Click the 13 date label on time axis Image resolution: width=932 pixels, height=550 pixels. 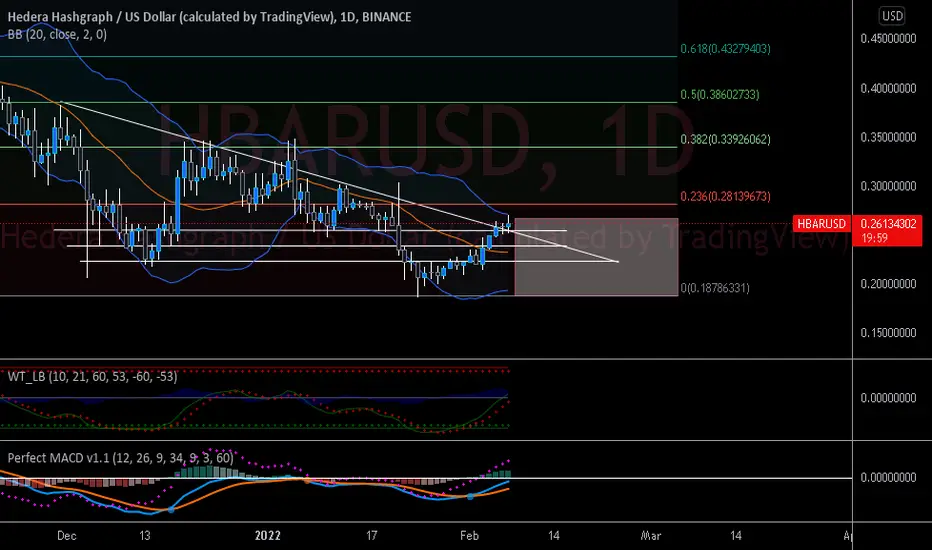click(144, 536)
